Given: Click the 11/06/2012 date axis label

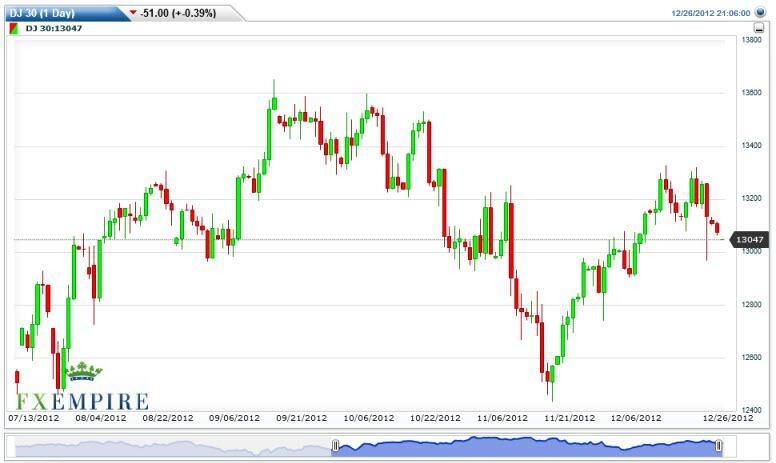Looking at the screenshot, I should 502,418.
